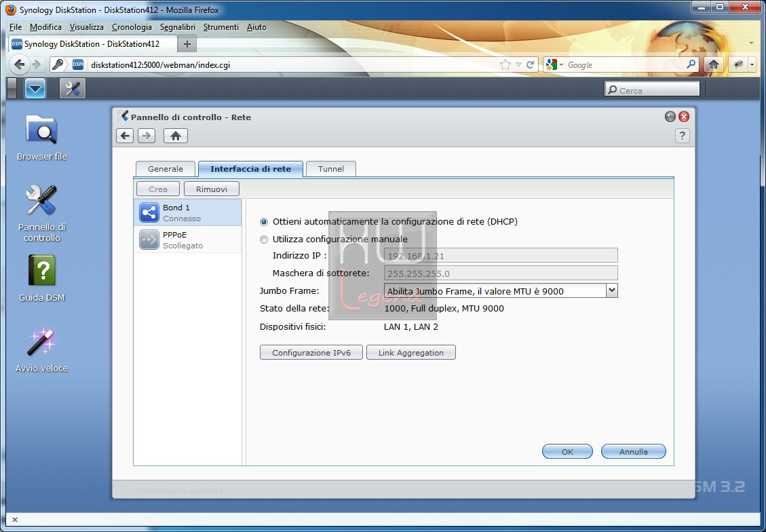Confirm with the OK button
766x532 pixels.
(567, 452)
